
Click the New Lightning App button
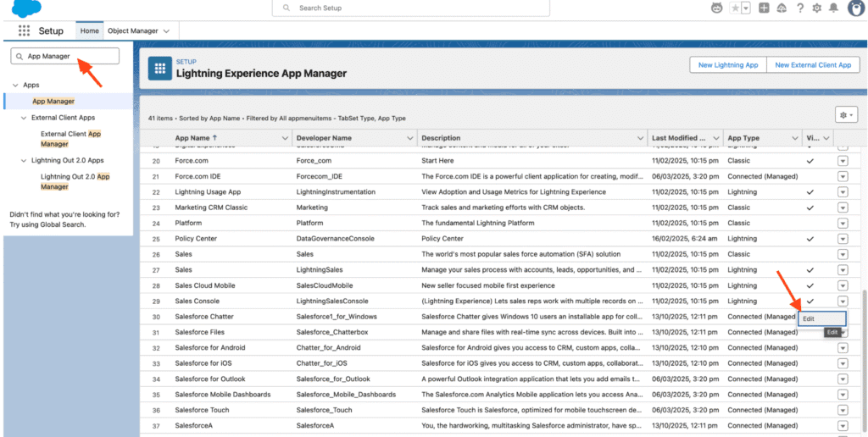728,65
